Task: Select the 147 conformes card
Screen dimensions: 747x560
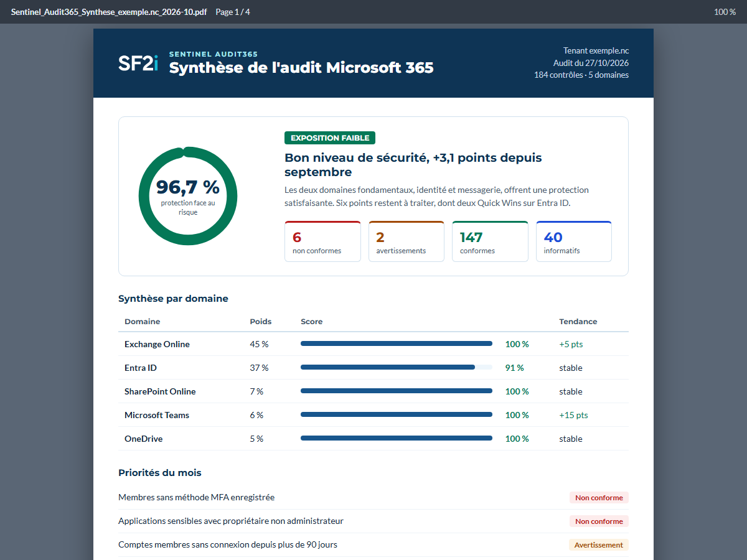Action: pyautogui.click(x=490, y=241)
